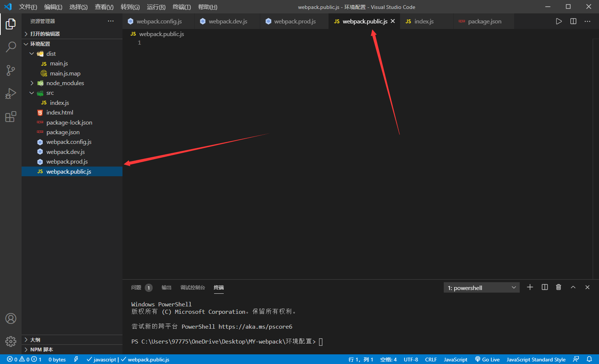Open index.html in explorer
The width and height of the screenshot is (599, 364).
[72, 112]
